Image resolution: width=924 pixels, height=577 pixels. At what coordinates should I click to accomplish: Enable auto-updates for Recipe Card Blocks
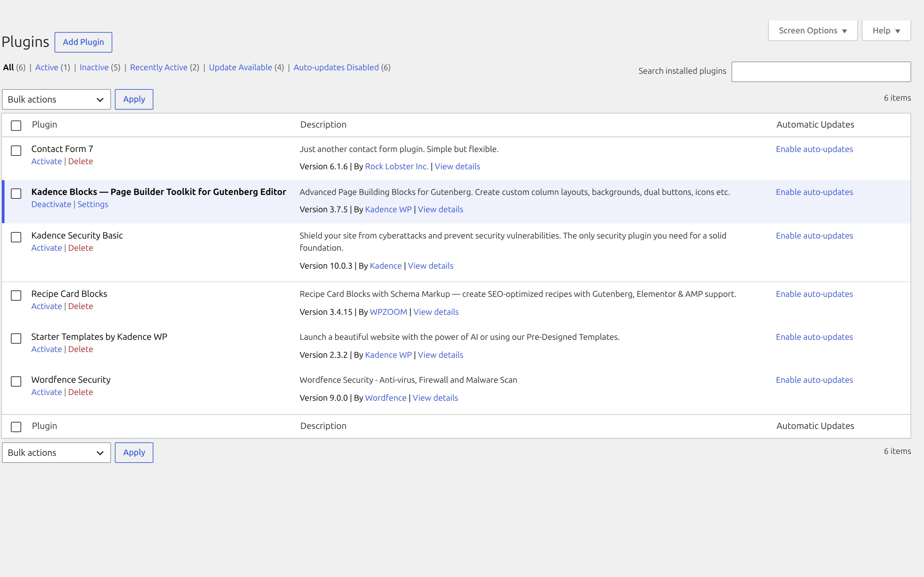tap(814, 294)
